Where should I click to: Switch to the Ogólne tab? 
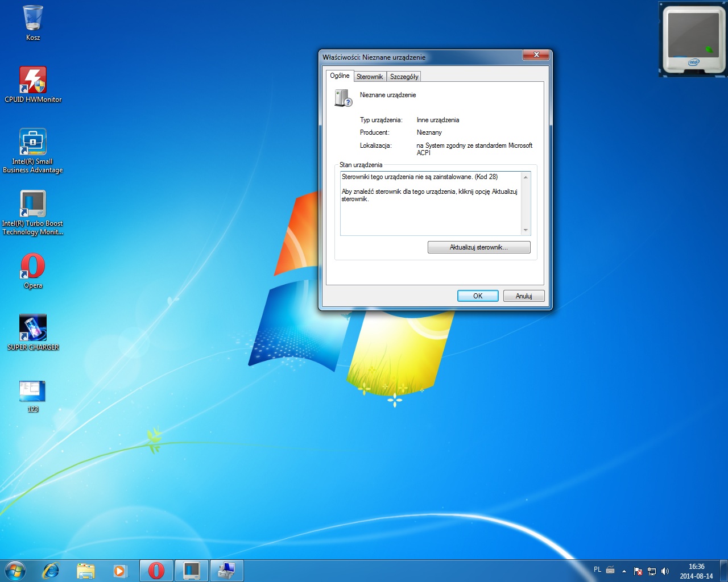coord(340,76)
